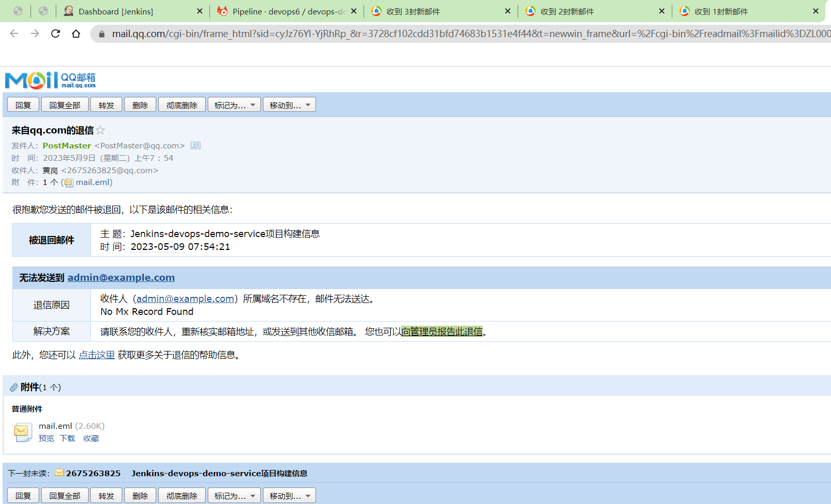
Task: Click the bottom 回复 button
Action: tap(23, 495)
